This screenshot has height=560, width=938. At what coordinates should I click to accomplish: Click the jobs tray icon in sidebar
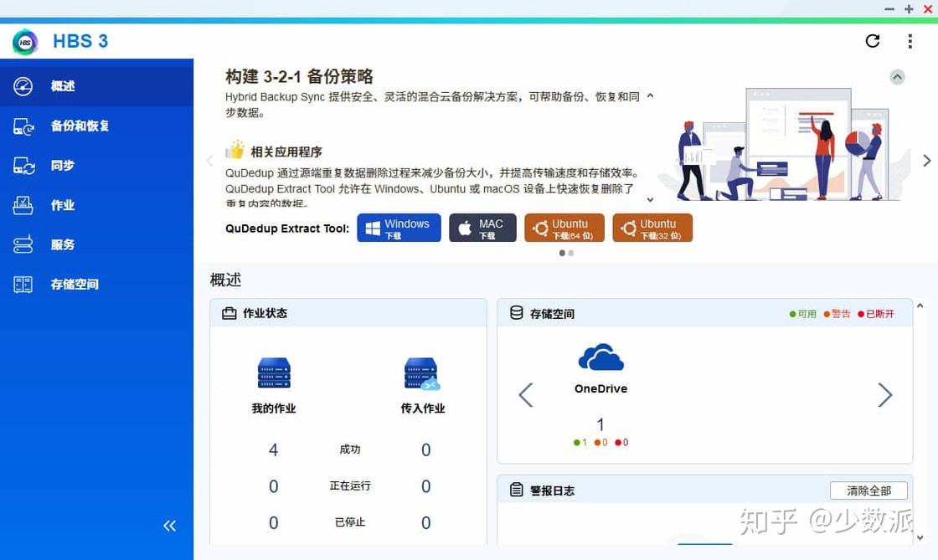(23, 205)
